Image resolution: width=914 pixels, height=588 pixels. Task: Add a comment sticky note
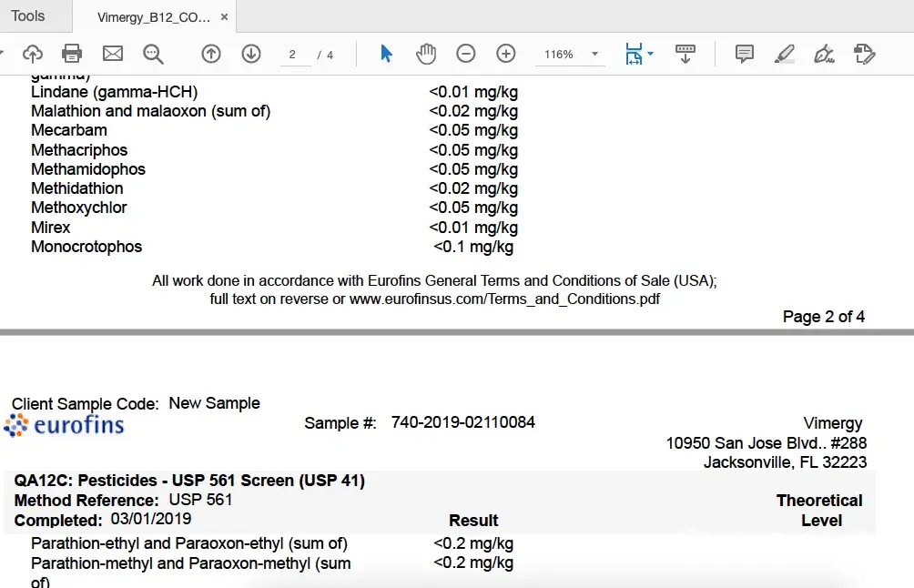coord(745,54)
